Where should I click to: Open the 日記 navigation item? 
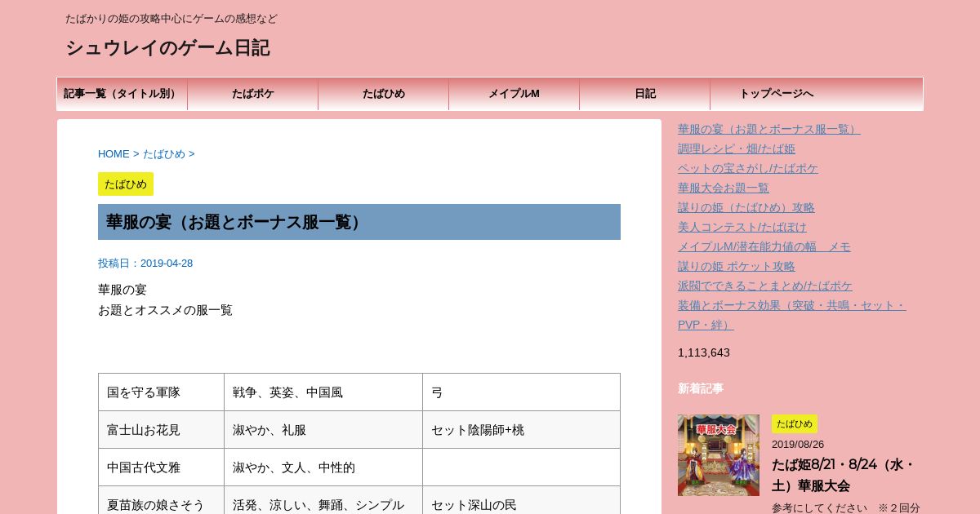[645, 94]
